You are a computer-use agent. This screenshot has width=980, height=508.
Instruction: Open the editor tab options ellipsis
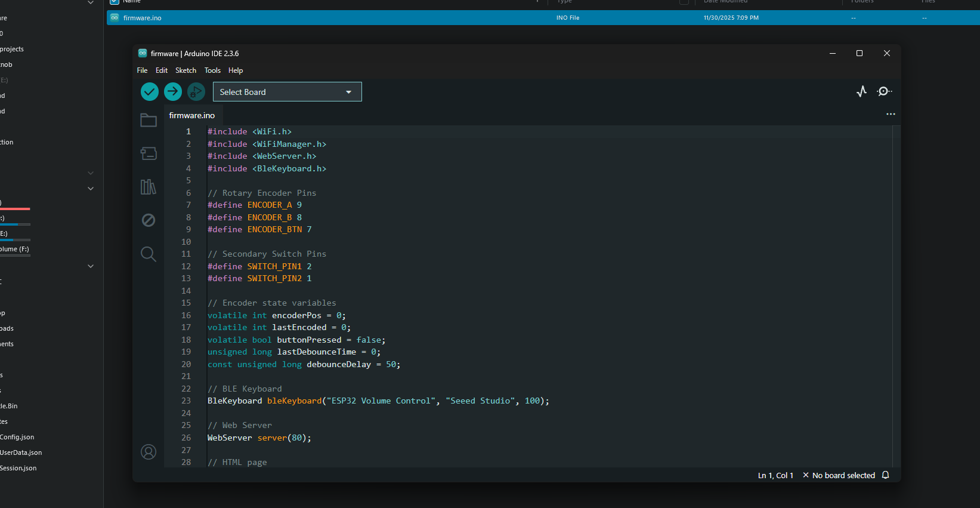[x=891, y=114]
